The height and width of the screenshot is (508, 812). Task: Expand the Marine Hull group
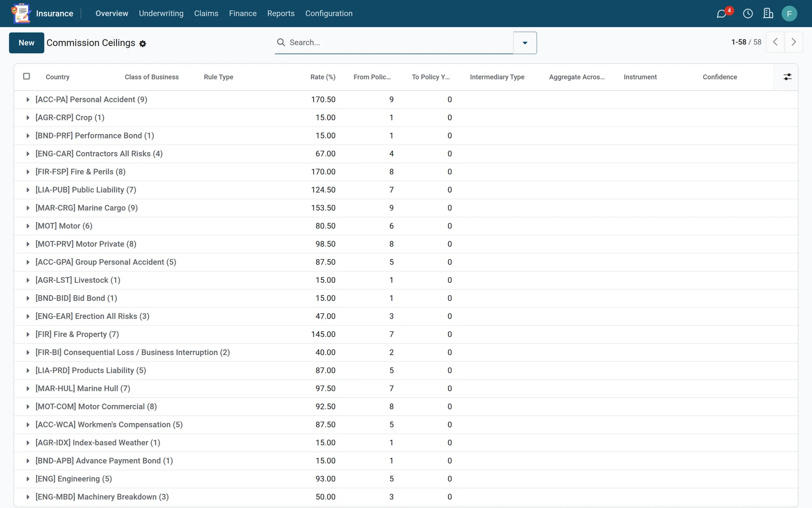coord(406,389)
